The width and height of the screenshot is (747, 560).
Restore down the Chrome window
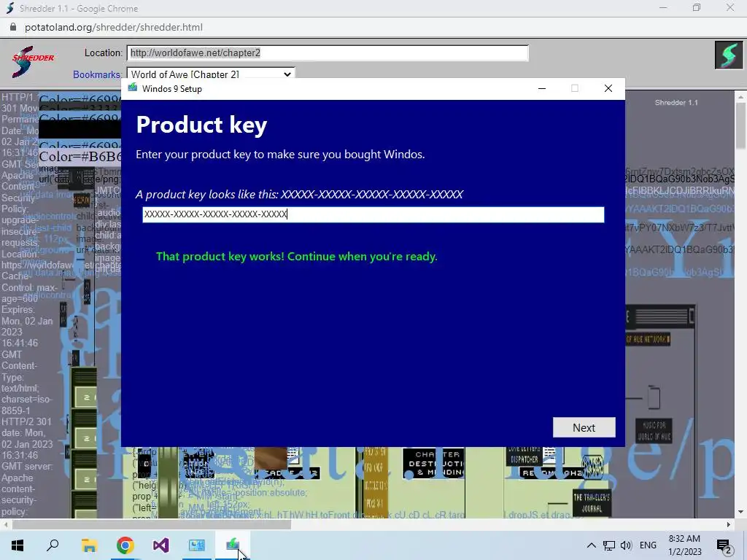pos(697,7)
